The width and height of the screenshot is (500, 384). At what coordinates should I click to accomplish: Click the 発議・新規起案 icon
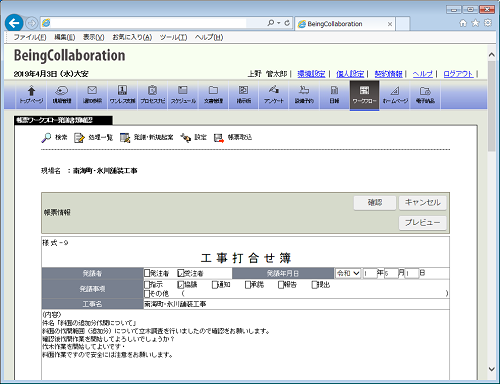pyautogui.click(x=125, y=137)
